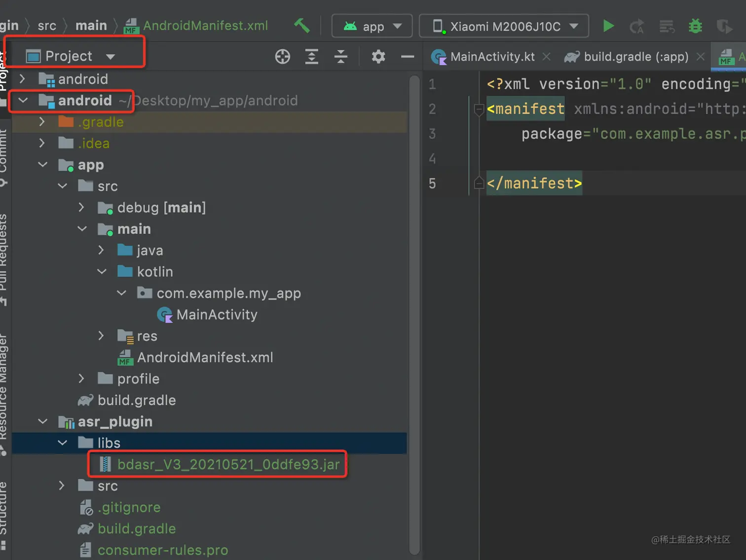Open the Resource Manager tool window
Viewport: 746px width, 560px height.
pyautogui.click(x=4, y=394)
